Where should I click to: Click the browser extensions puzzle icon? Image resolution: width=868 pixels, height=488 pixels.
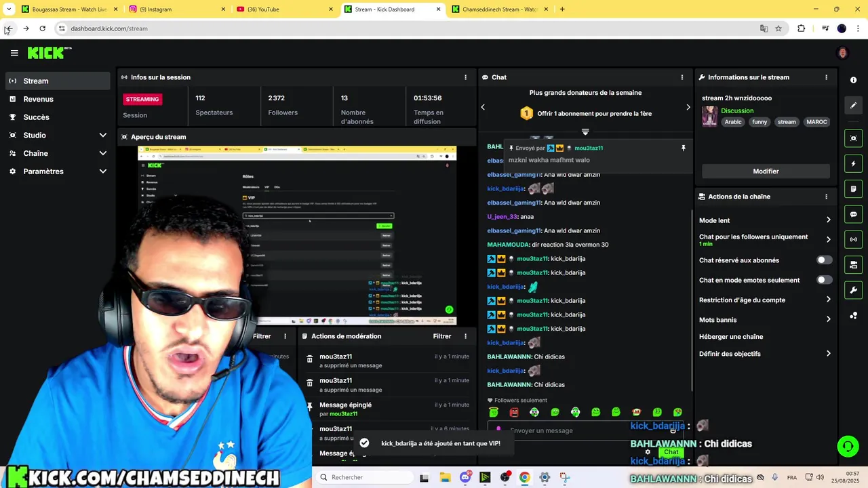[802, 28]
